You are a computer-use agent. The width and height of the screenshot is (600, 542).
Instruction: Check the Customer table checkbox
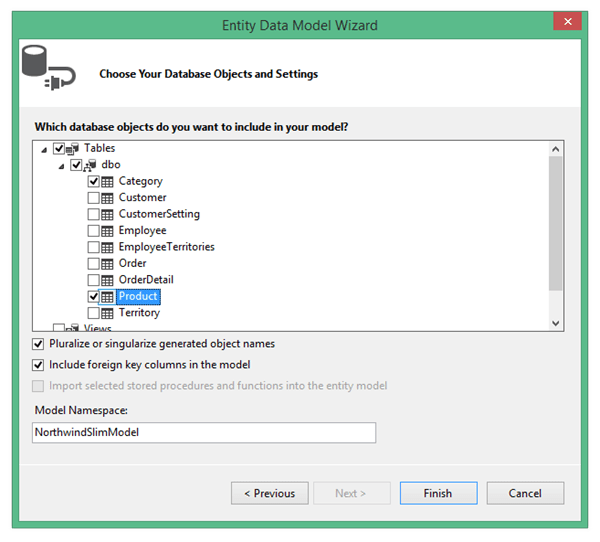click(x=94, y=198)
